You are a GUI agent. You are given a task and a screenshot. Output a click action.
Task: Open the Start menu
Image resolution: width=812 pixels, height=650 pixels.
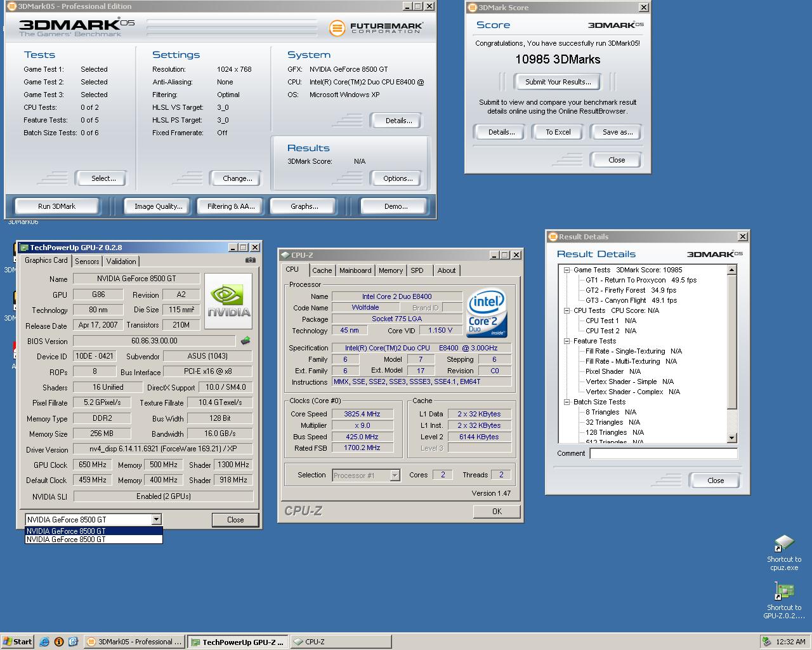pyautogui.click(x=17, y=642)
